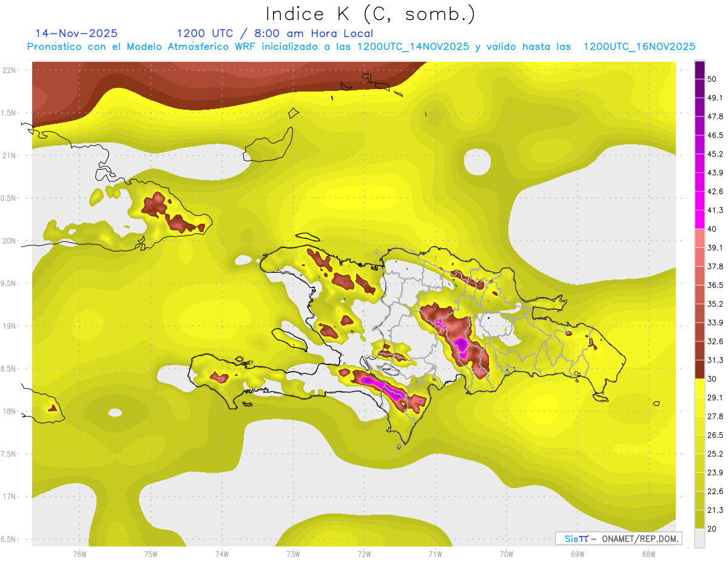Click the '73W' longitude label

(293, 554)
